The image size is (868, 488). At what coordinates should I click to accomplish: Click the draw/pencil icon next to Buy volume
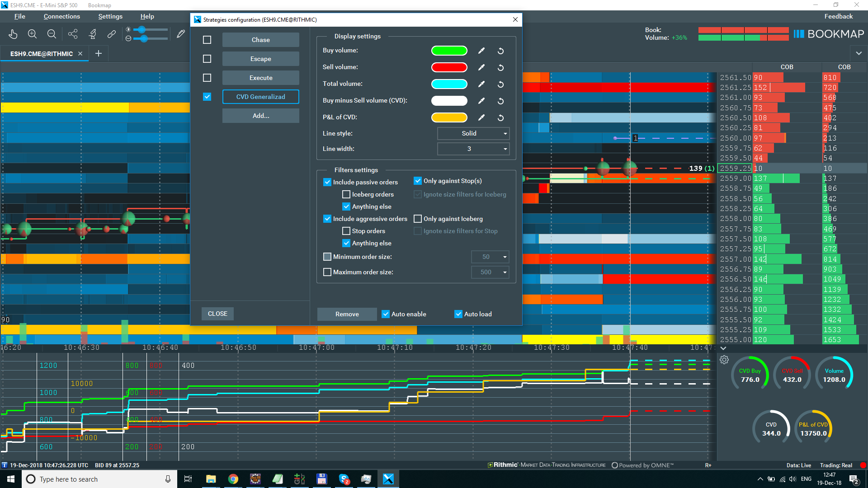(481, 51)
